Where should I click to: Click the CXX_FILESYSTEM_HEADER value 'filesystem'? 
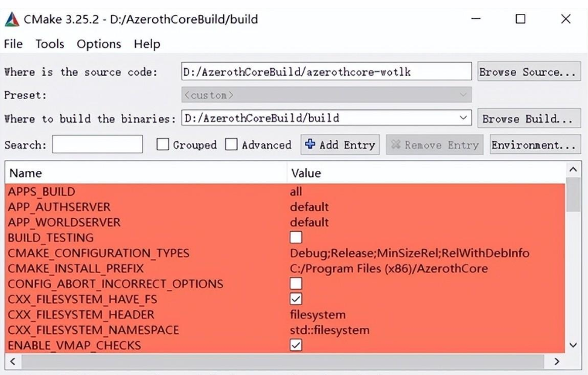[x=318, y=315]
